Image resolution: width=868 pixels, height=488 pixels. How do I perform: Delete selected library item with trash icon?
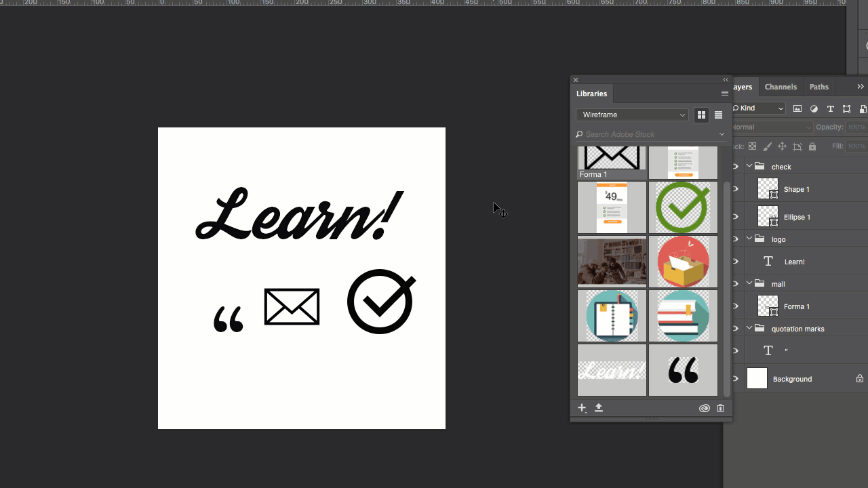pos(720,408)
